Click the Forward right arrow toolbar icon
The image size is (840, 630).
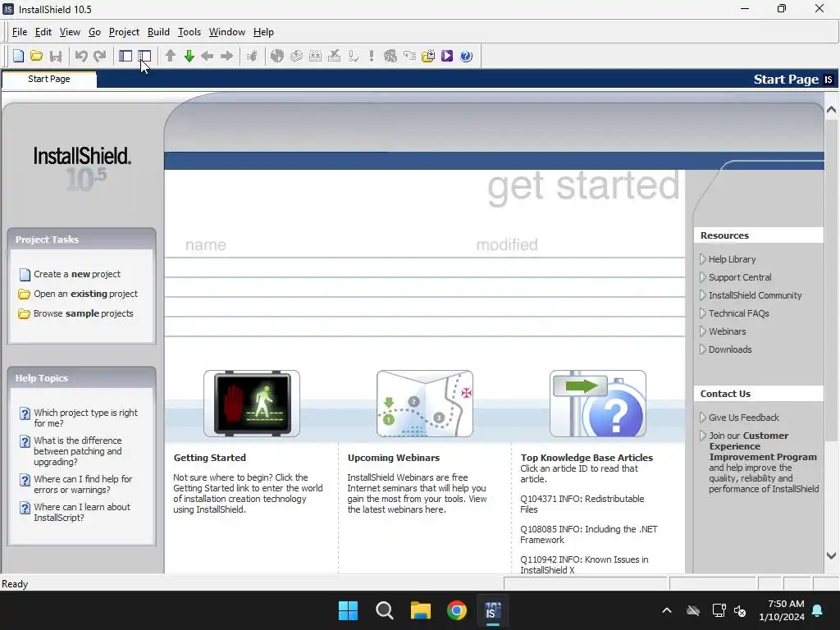226,56
